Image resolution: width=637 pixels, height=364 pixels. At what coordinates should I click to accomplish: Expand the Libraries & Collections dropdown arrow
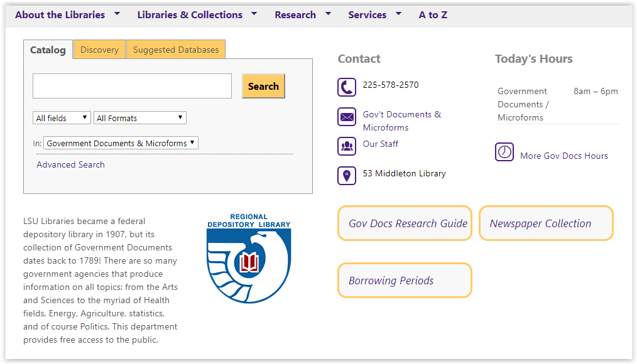coord(254,14)
